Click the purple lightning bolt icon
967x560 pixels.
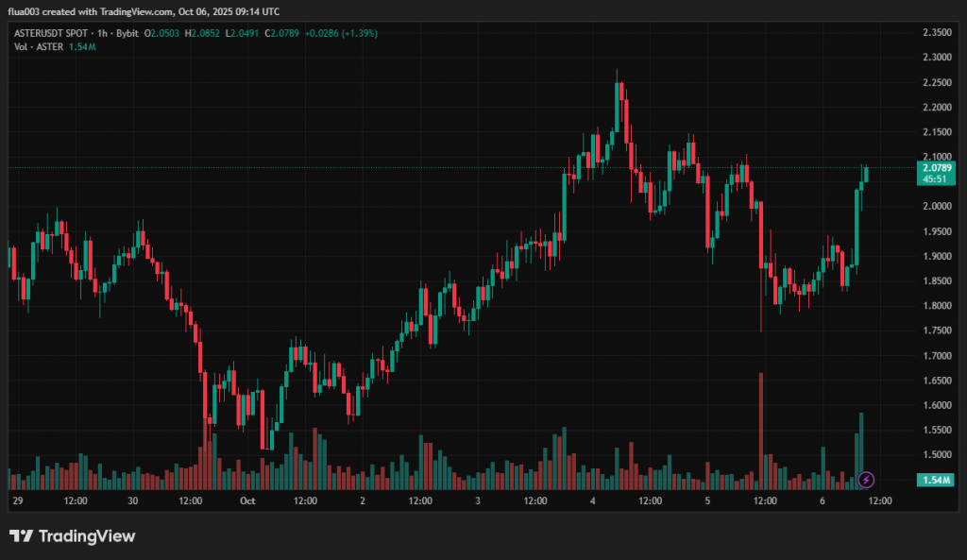pyautogui.click(x=867, y=480)
